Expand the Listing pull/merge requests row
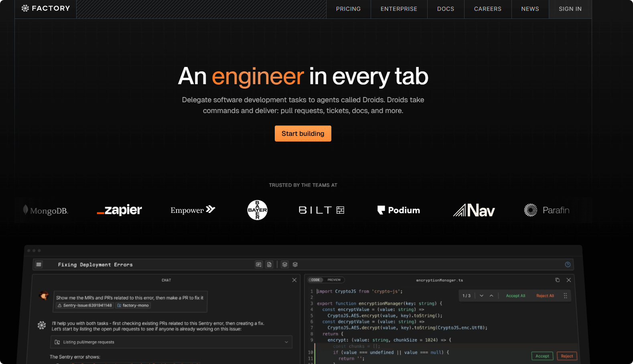 286,342
